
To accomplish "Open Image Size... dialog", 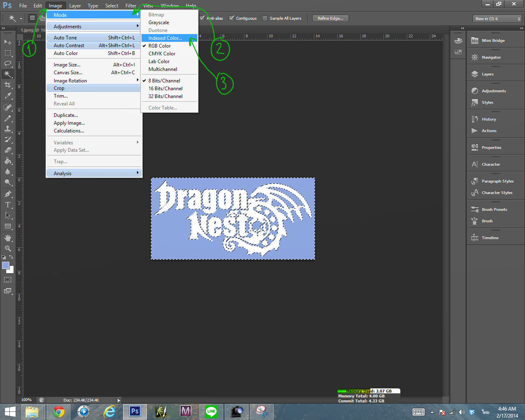I will pyautogui.click(x=94, y=65).
